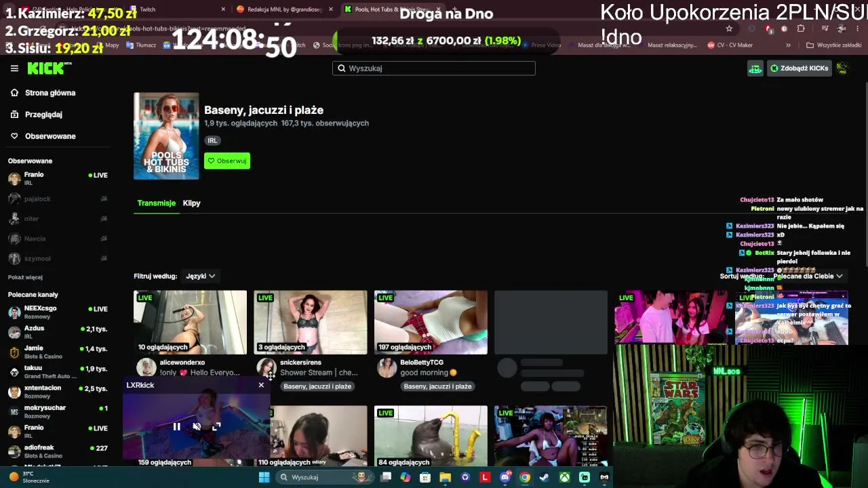868x488 pixels.
Task: Open the CV - CV Maker bookmark
Action: click(x=730, y=45)
